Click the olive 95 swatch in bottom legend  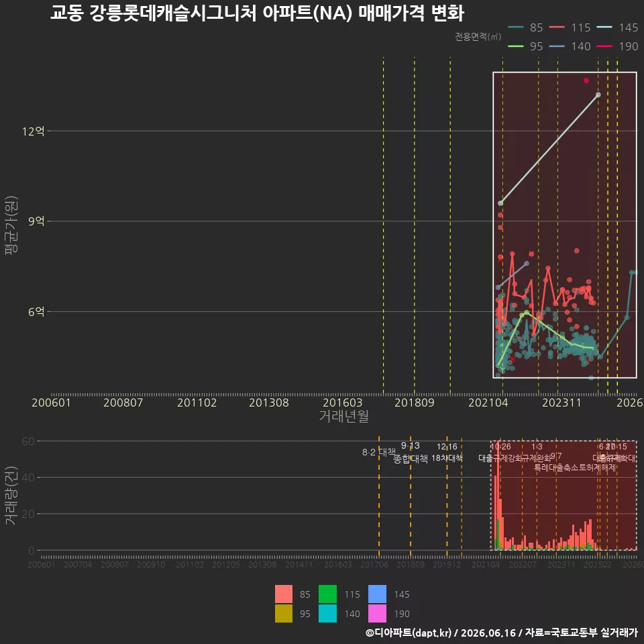[284, 613]
